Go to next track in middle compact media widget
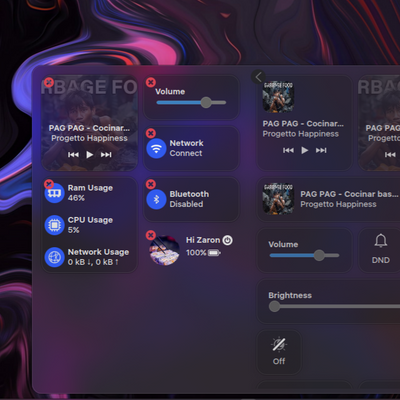 pos(321,150)
